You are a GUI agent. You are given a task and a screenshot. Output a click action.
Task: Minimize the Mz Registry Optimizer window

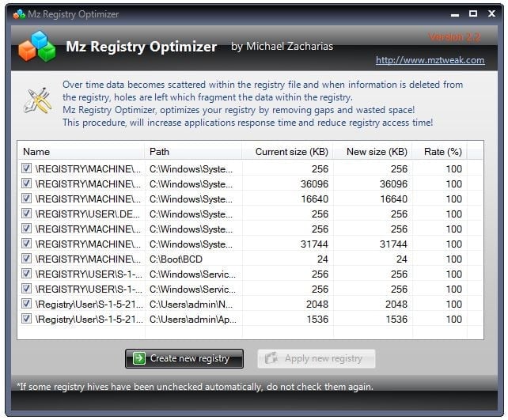coord(455,15)
